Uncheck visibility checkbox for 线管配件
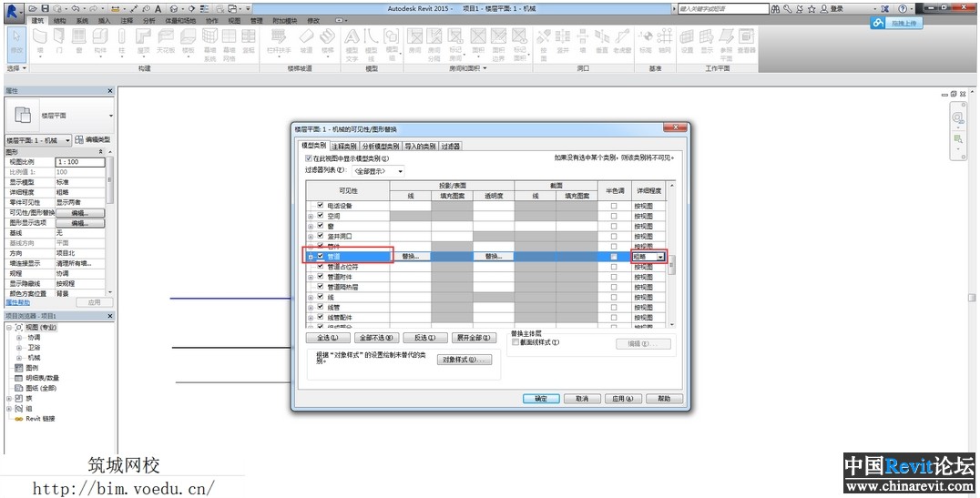The height and width of the screenshot is (498, 980). coord(321,318)
